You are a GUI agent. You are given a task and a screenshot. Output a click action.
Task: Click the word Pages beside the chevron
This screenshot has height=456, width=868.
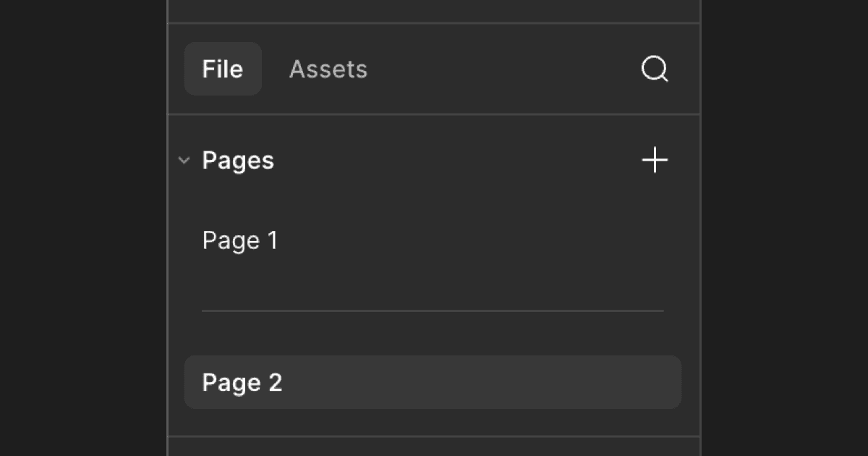click(x=238, y=160)
